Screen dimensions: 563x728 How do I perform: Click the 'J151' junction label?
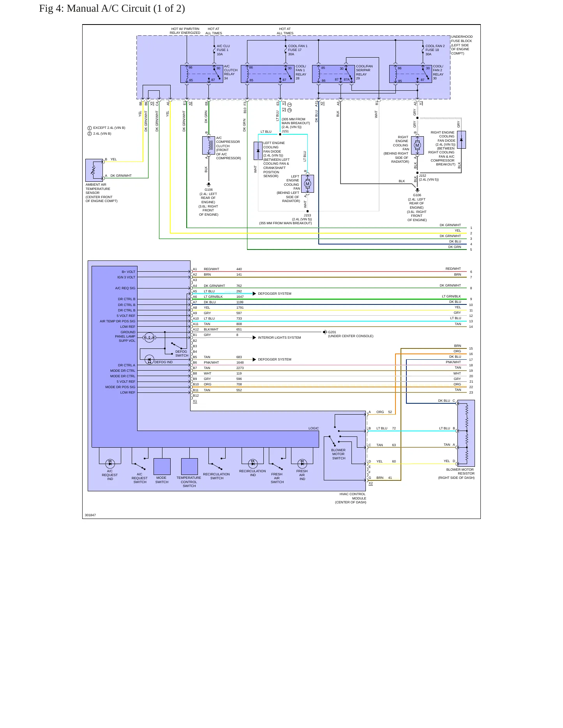(x=285, y=131)
